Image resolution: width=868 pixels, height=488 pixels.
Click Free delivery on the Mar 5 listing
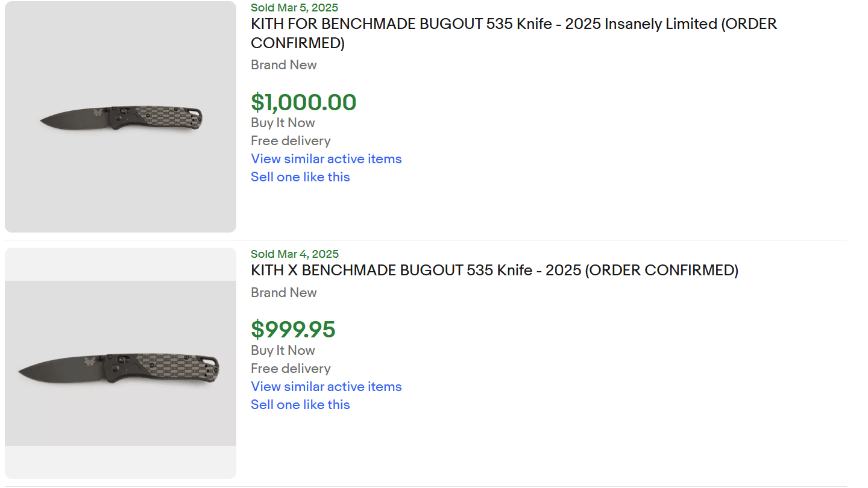tap(291, 141)
